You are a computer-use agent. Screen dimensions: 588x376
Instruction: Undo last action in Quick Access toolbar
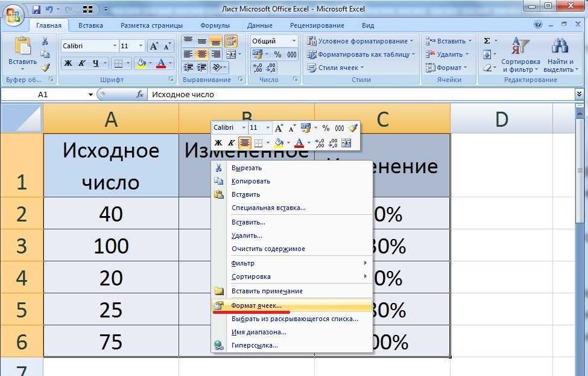pos(49,10)
